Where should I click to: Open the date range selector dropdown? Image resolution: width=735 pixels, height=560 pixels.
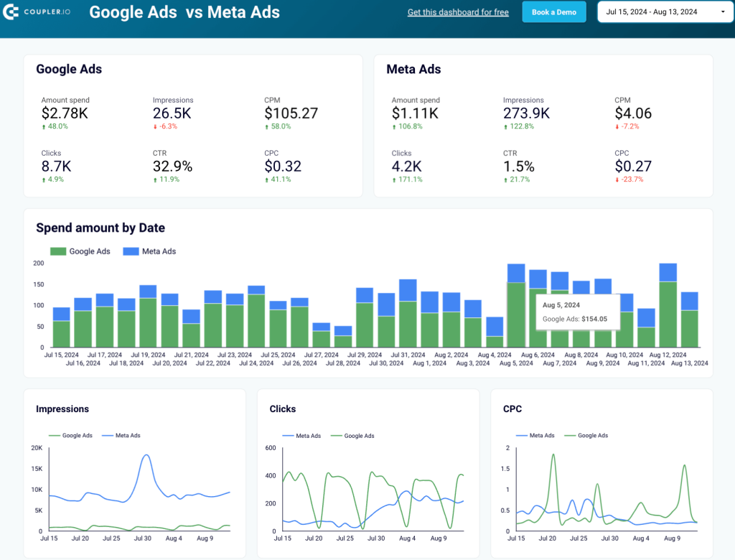pos(665,11)
